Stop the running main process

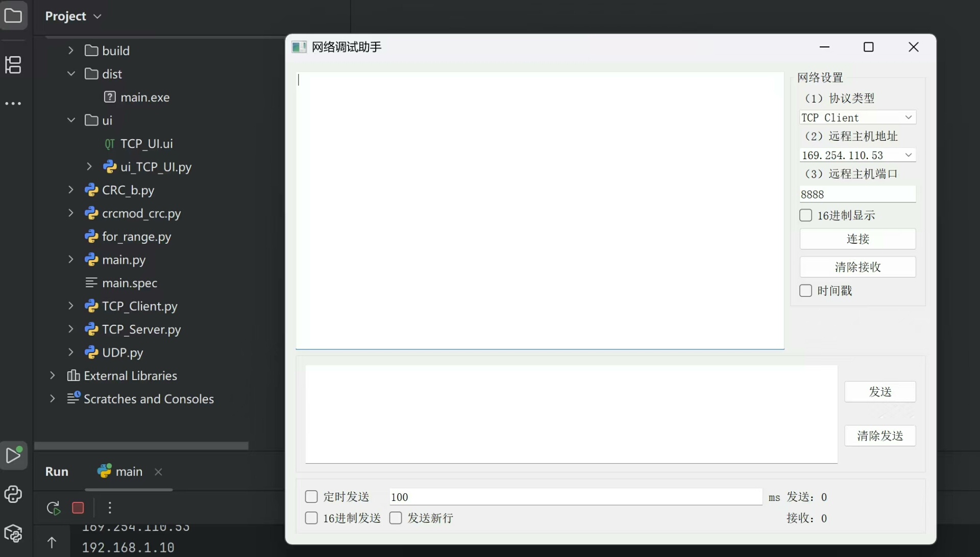tap(78, 508)
